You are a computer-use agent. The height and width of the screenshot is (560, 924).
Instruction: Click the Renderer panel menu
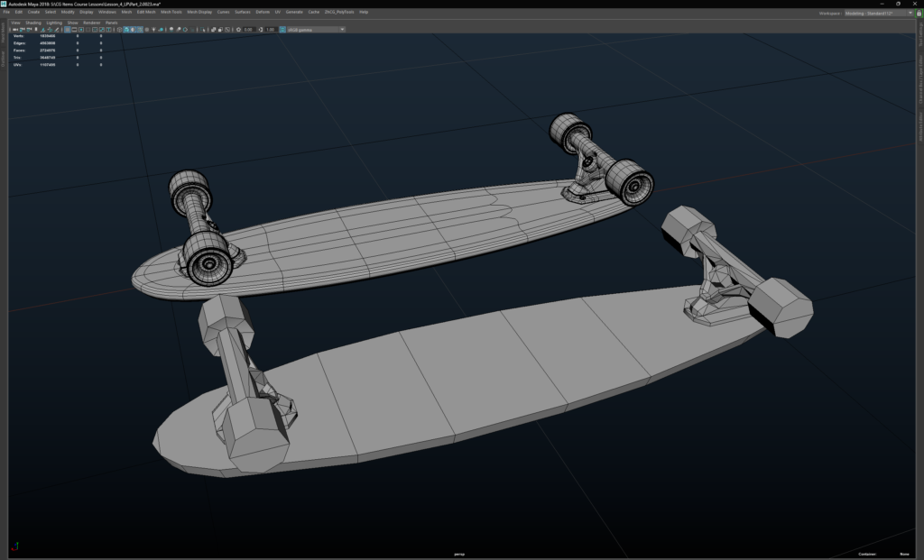coord(91,23)
